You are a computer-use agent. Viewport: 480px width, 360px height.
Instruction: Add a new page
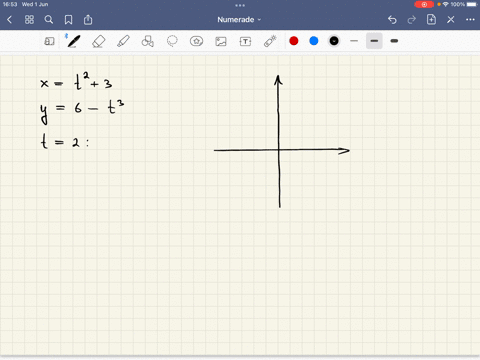(431, 20)
